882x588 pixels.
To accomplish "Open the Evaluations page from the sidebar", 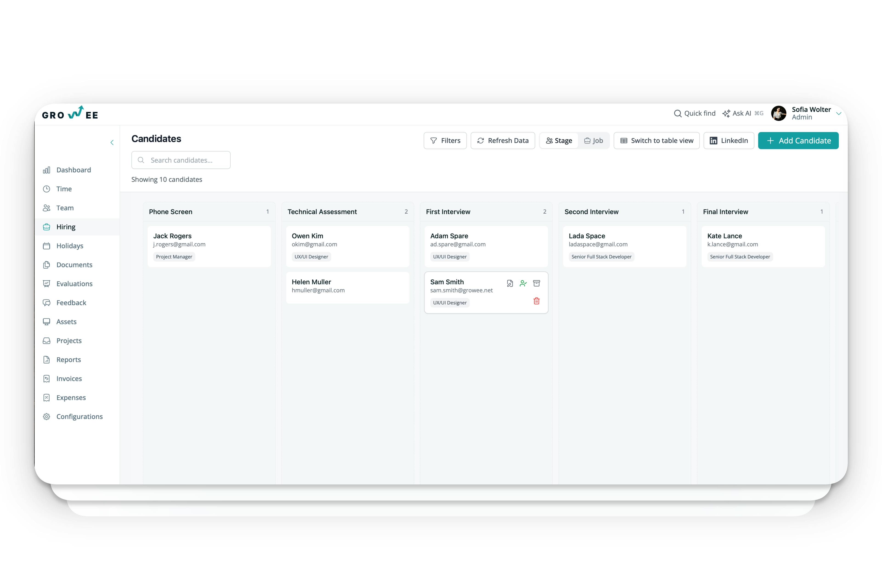I will click(x=74, y=283).
